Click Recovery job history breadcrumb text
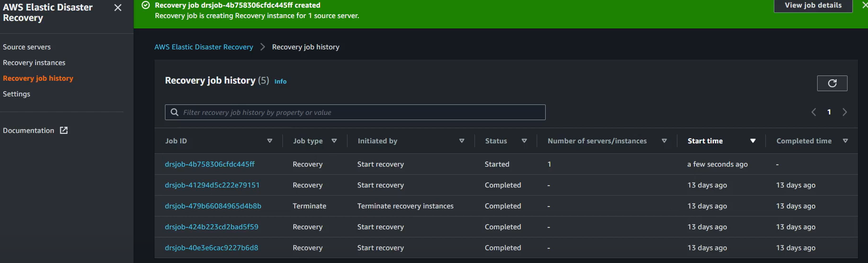This screenshot has width=868, height=263. point(306,47)
